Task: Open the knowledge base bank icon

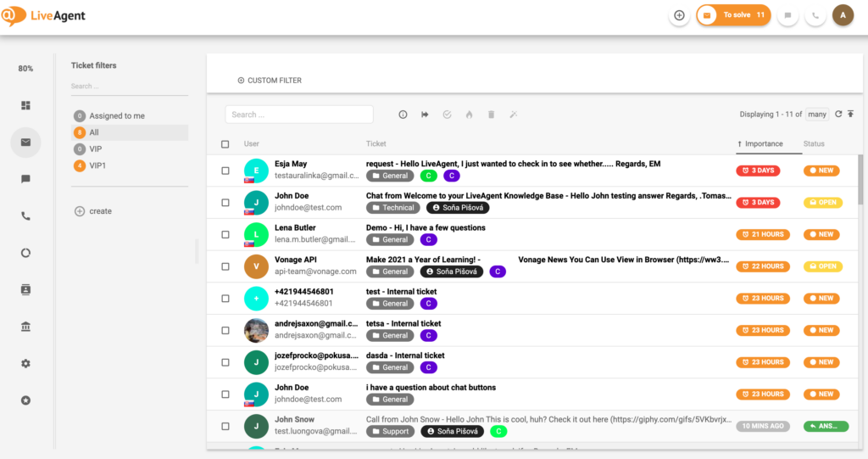Action: (25, 327)
